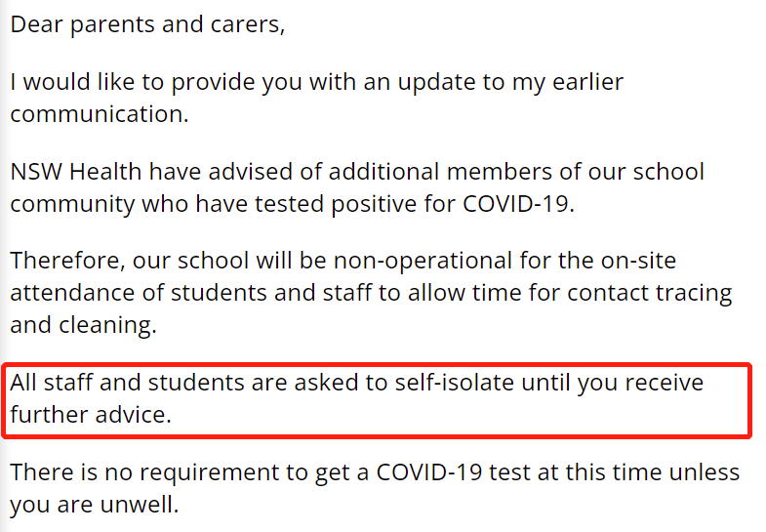The width and height of the screenshot is (766, 532).
Task: Click the word 'communication.'
Action: pyautogui.click(x=100, y=114)
